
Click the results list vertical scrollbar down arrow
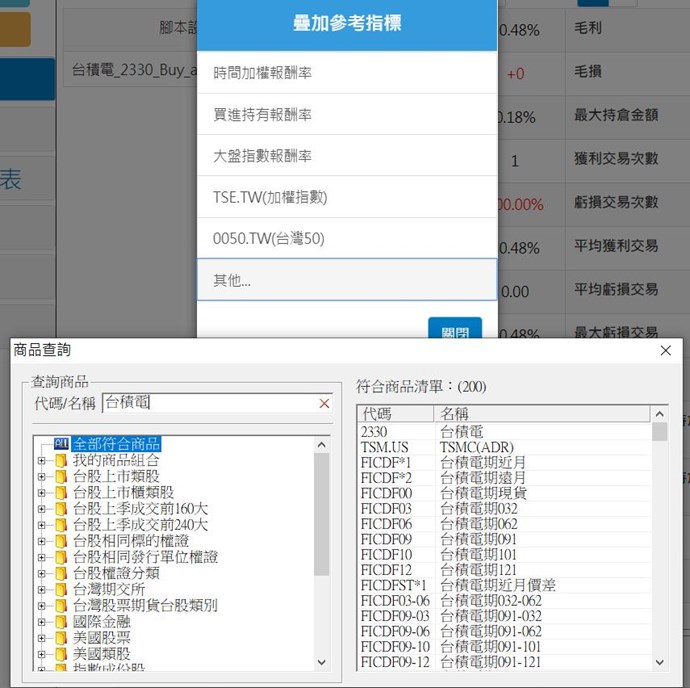pyautogui.click(x=660, y=662)
